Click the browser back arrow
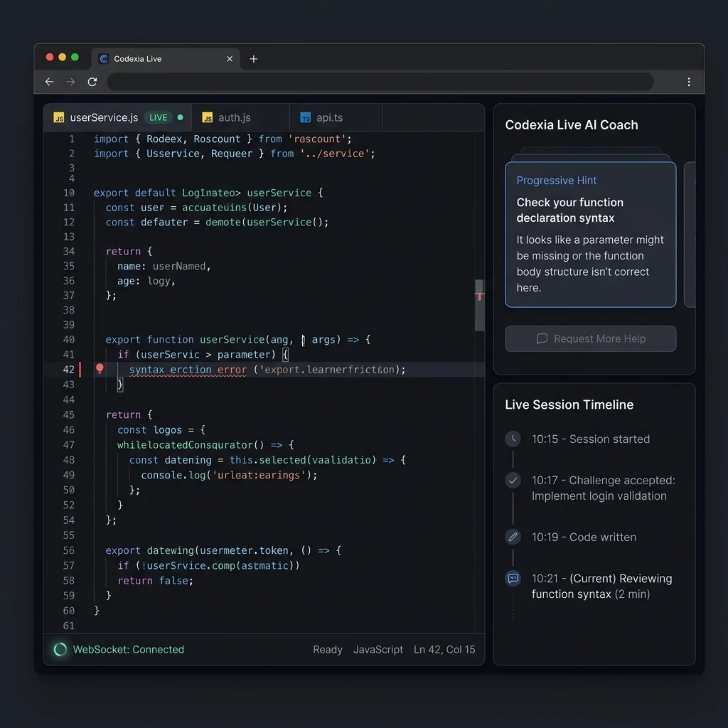 click(49, 82)
